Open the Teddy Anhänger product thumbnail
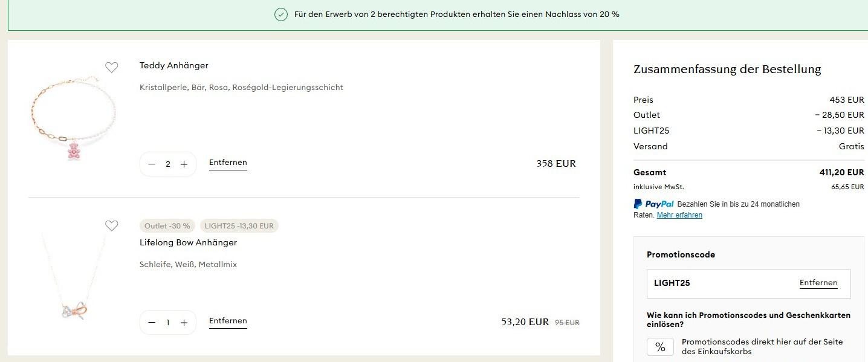868x362 pixels. click(73, 118)
